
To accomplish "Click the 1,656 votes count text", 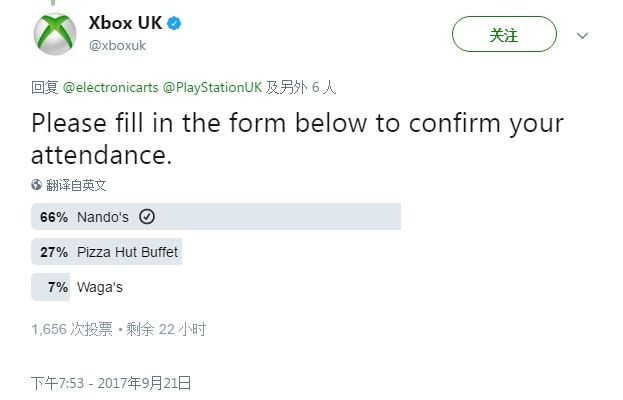I will point(72,329).
